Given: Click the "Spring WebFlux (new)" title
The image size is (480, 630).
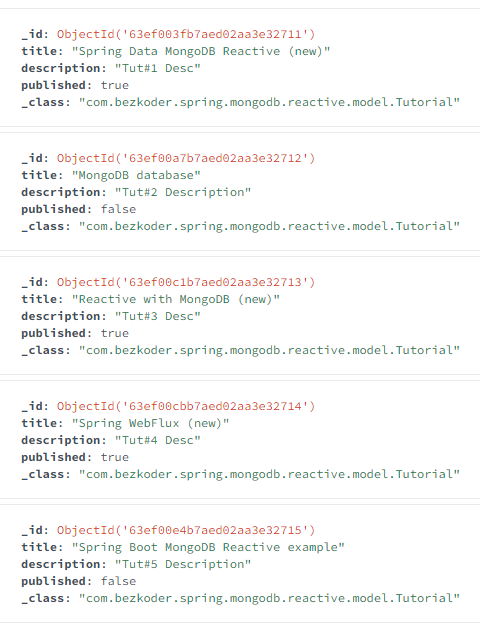Looking at the screenshot, I should [150, 423].
